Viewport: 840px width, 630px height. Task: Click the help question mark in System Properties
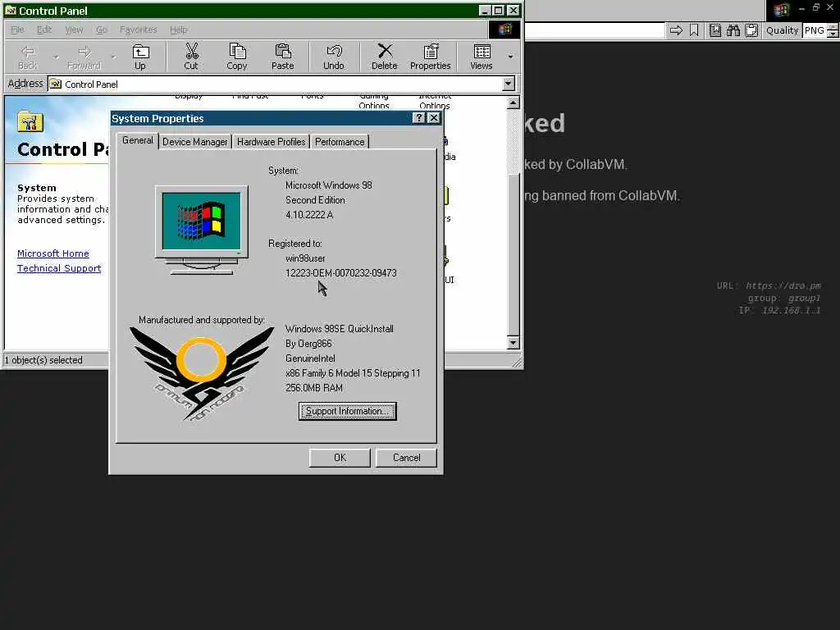click(x=419, y=118)
